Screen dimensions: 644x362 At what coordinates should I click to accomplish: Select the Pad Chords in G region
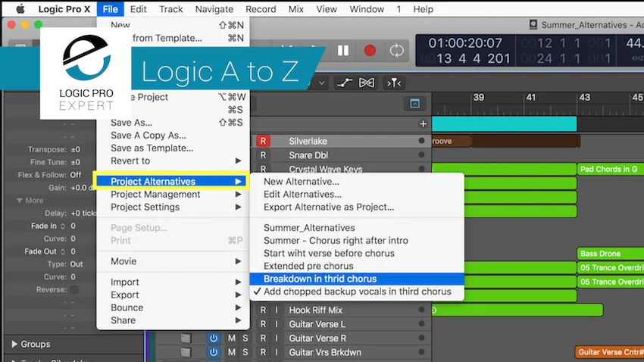(x=611, y=169)
